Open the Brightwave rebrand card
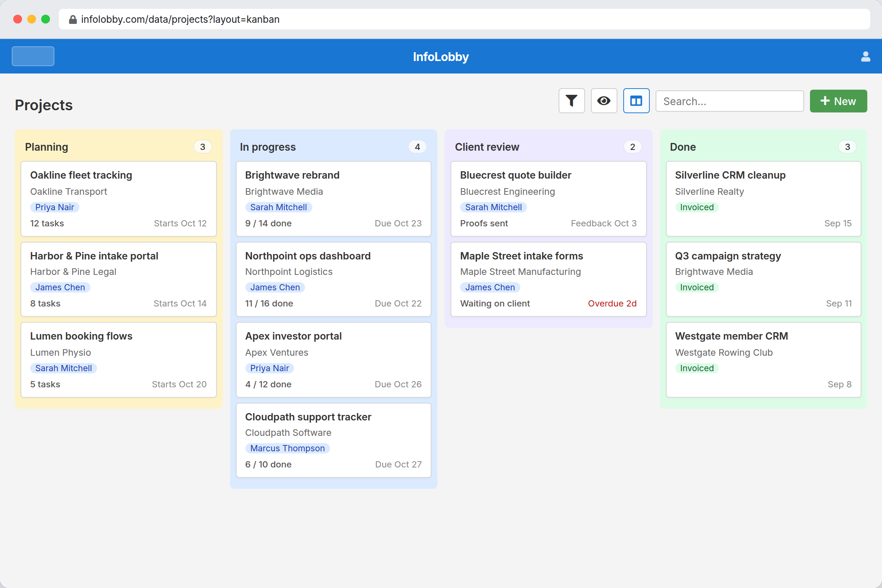 pos(333,199)
